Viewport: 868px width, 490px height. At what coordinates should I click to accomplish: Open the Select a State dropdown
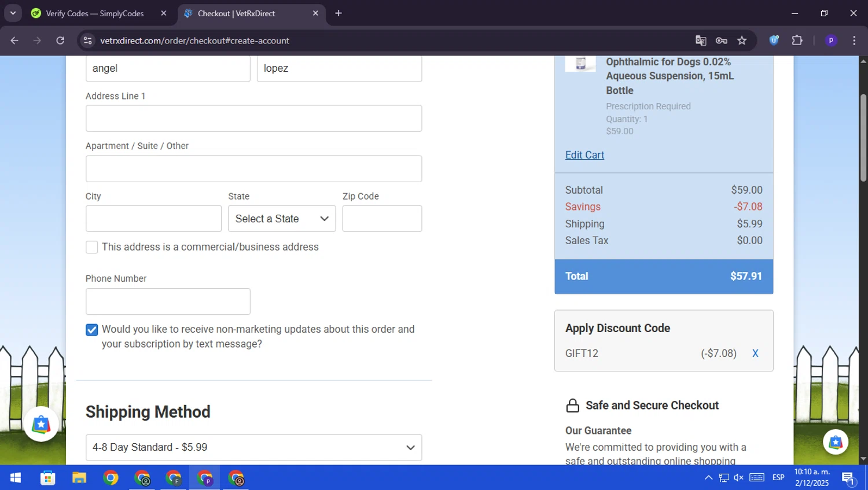(x=282, y=219)
